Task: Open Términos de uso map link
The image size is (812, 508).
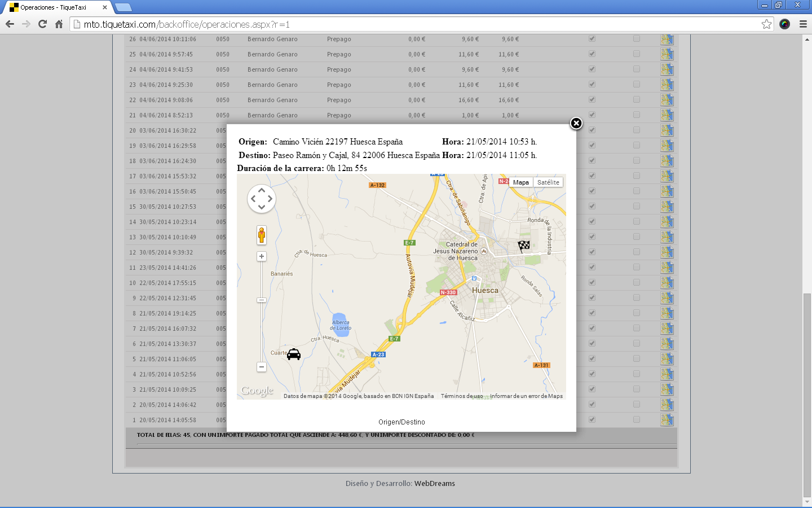Action: 462,396
